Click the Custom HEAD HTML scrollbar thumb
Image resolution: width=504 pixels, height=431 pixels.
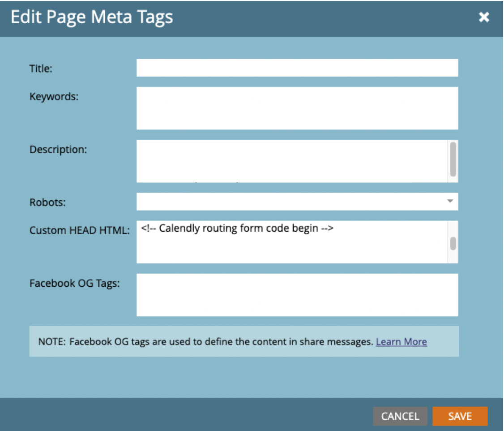tap(453, 243)
